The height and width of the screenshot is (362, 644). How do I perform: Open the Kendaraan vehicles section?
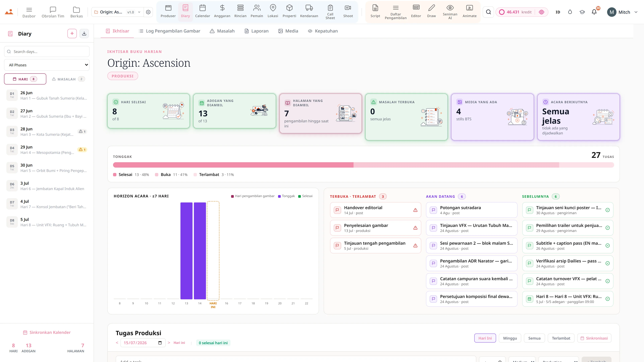click(309, 12)
